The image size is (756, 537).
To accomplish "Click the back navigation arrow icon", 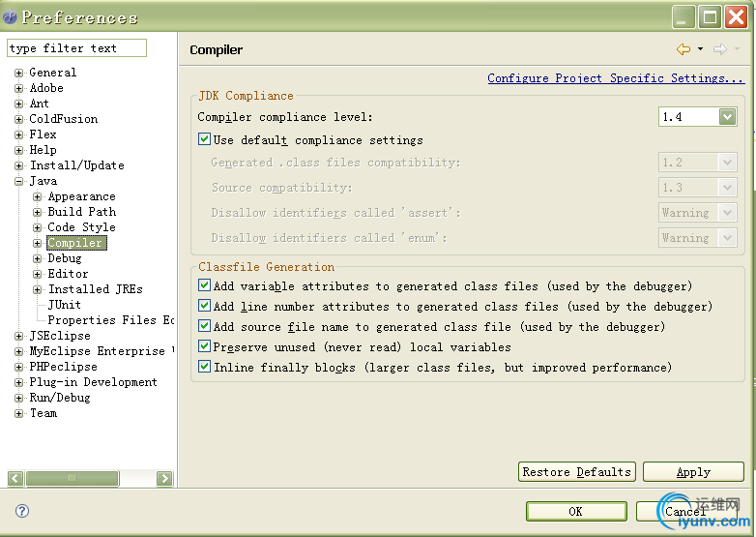I will click(x=683, y=49).
